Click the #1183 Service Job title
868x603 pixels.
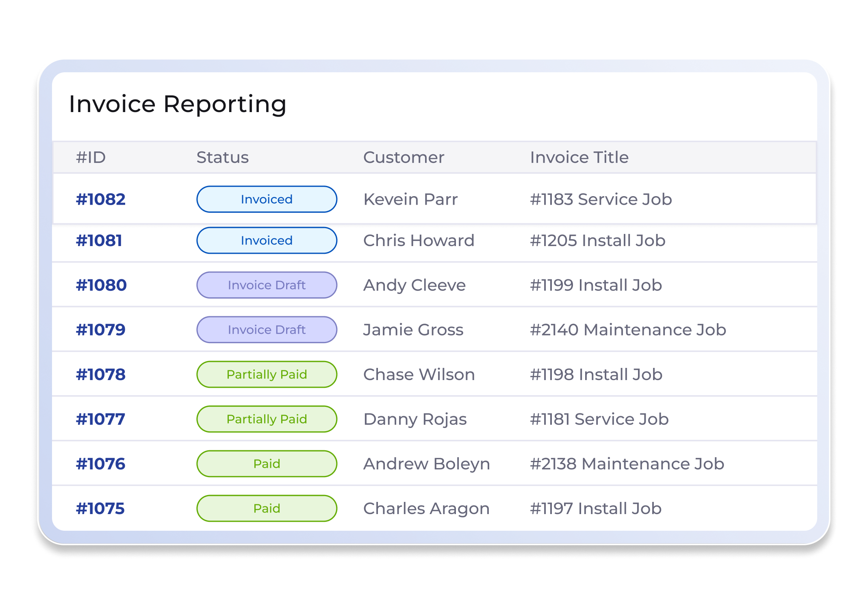[x=601, y=199]
